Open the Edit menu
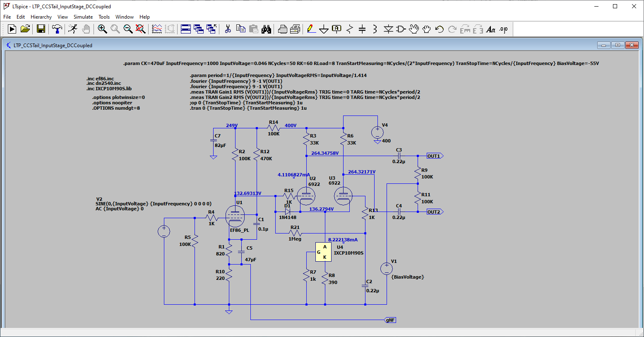The width and height of the screenshot is (644, 337). [x=21, y=17]
